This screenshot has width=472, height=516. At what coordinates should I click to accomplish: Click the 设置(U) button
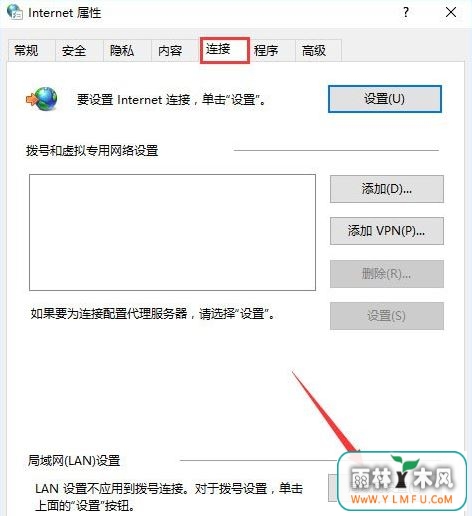coord(385,99)
